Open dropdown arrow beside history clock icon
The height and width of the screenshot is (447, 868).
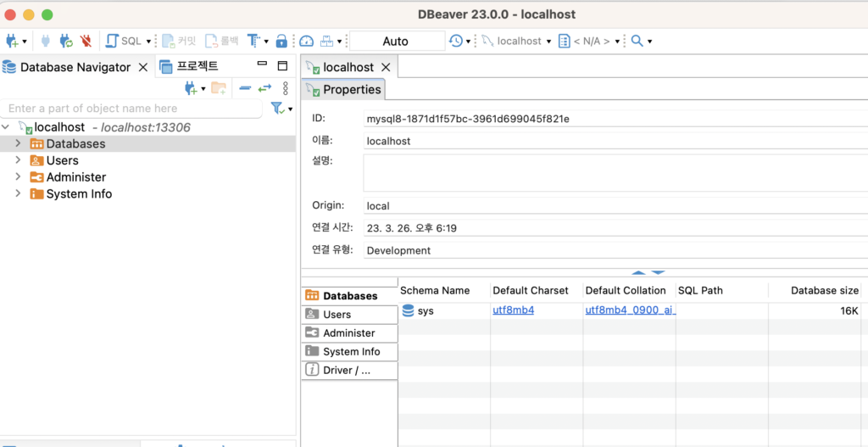(468, 42)
